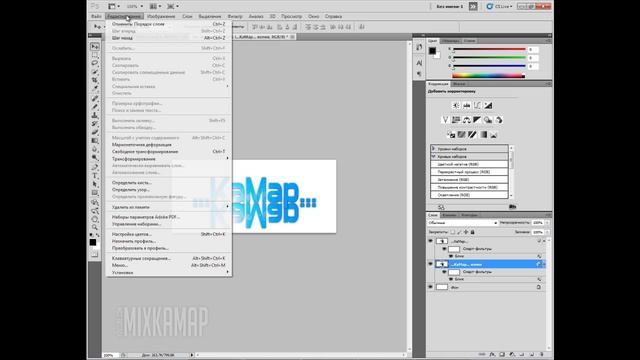Select the Lasso tool
Viewport: 640px width, 360px height.
(x=95, y=63)
